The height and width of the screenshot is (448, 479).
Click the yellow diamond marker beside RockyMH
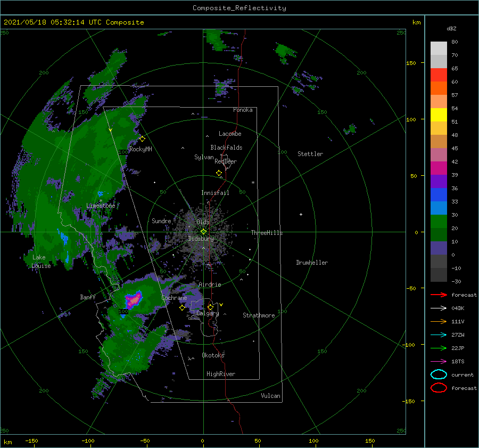pos(142,139)
